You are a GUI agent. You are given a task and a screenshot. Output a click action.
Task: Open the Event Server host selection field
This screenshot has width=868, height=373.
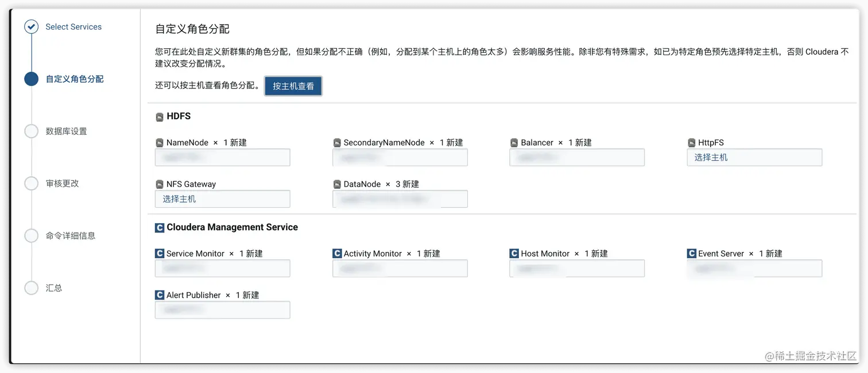pyautogui.click(x=754, y=269)
